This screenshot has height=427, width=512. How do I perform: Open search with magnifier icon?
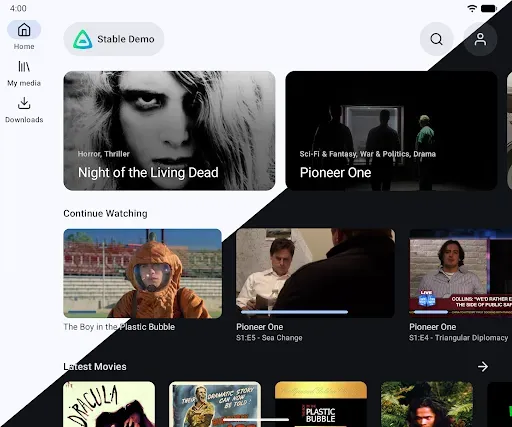(x=436, y=39)
